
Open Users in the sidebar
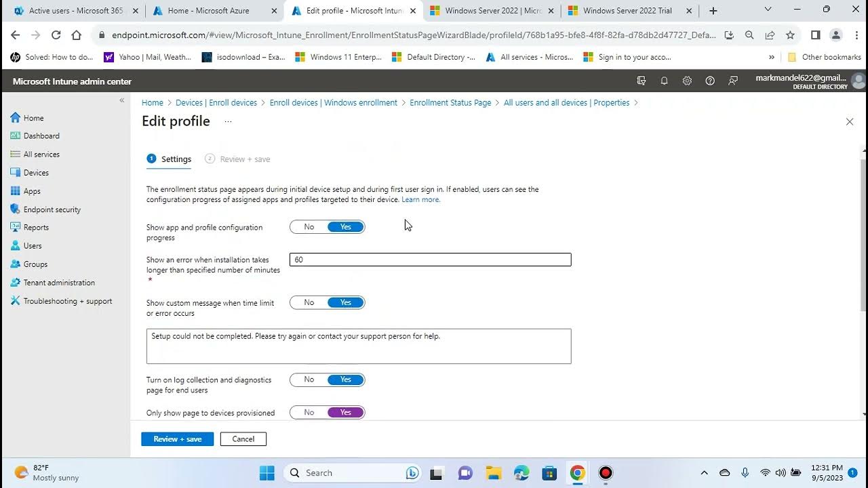pyautogui.click(x=26, y=246)
